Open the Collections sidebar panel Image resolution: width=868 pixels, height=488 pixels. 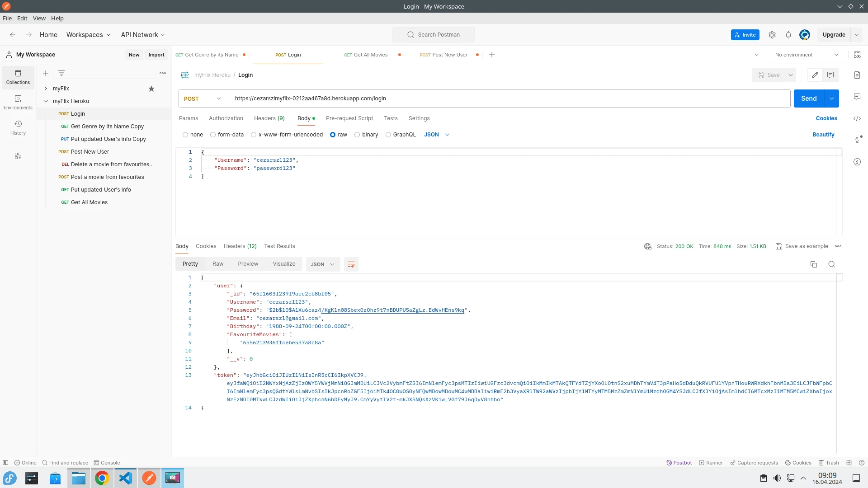18,77
